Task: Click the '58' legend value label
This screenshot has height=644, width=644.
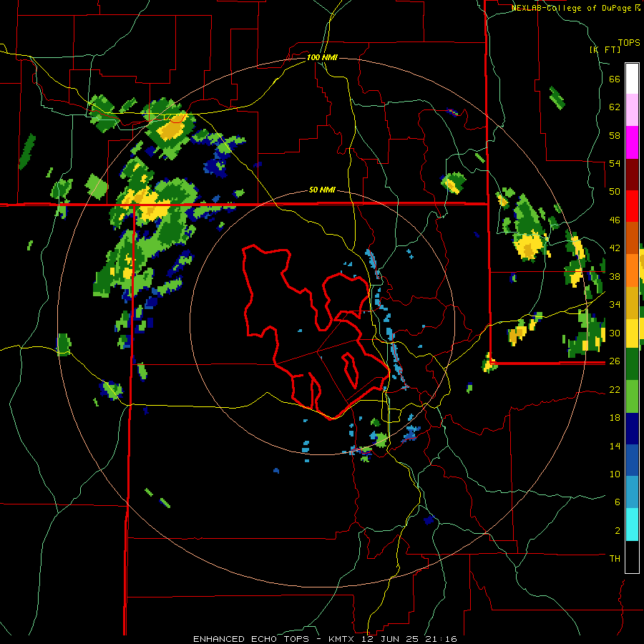Action: 615,135
